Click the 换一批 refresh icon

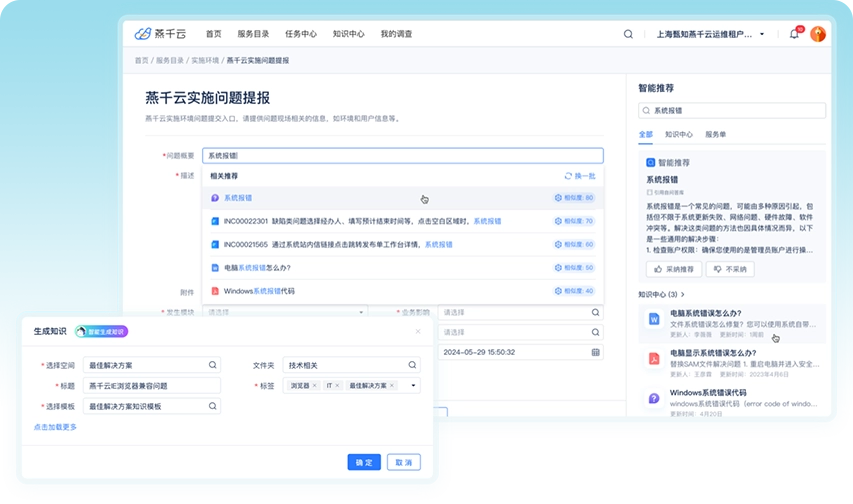[568, 175]
